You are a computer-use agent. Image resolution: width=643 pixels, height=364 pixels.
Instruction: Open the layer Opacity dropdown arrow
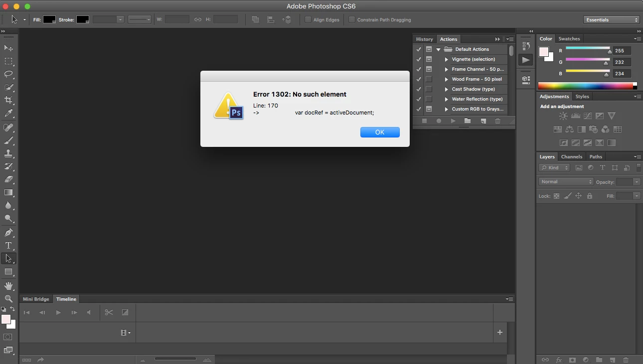click(x=637, y=182)
